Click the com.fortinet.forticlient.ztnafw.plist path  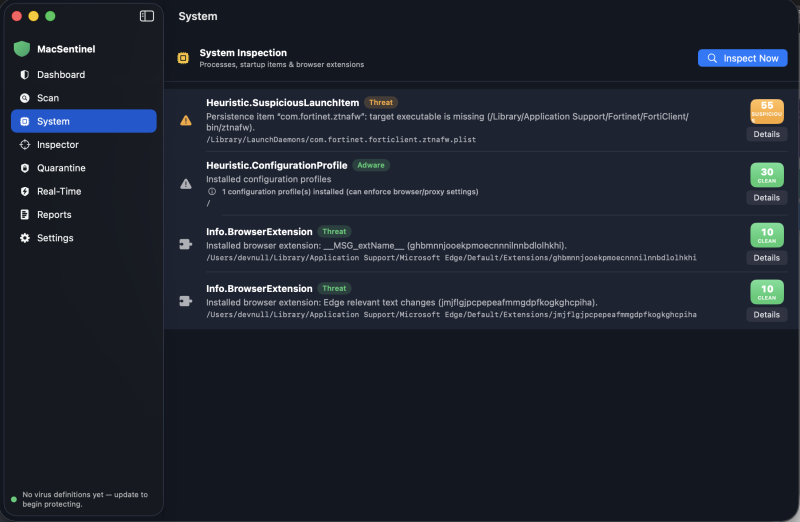341,139
